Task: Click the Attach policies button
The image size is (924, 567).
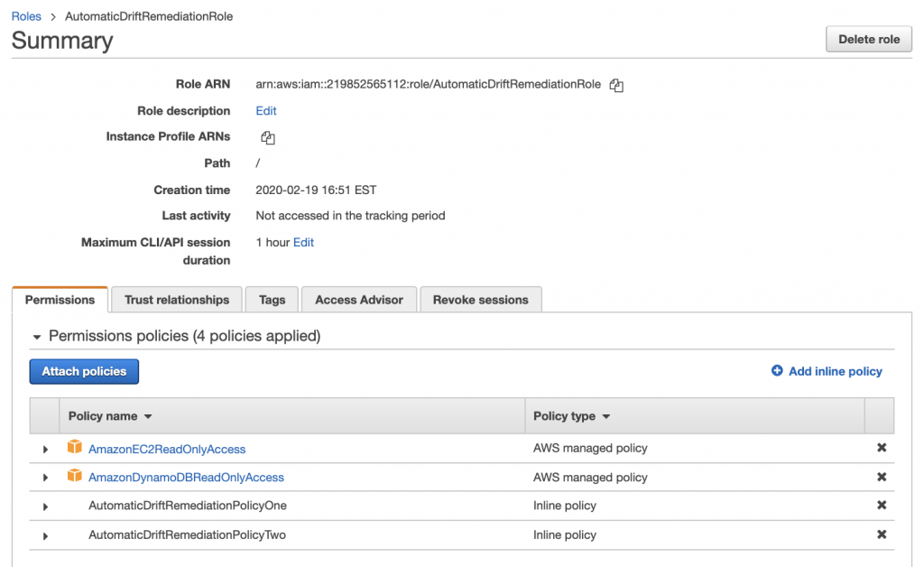Action: [84, 371]
